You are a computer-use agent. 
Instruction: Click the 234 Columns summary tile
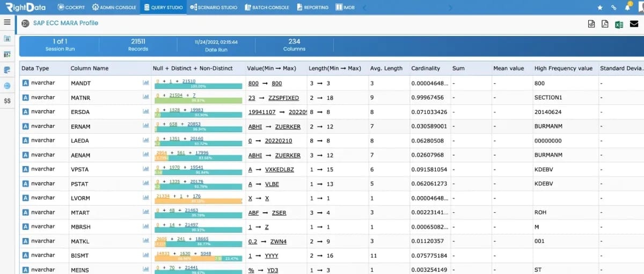294,45
